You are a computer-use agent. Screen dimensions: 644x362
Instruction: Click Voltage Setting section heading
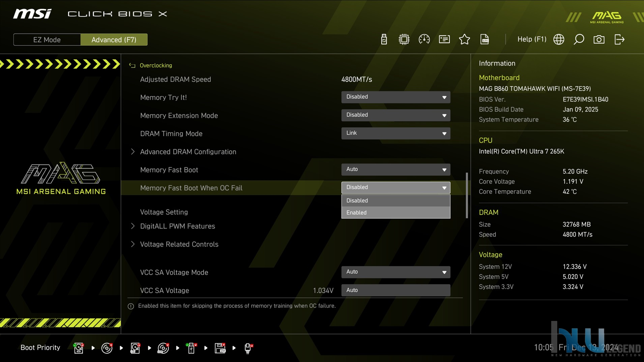pos(164,212)
